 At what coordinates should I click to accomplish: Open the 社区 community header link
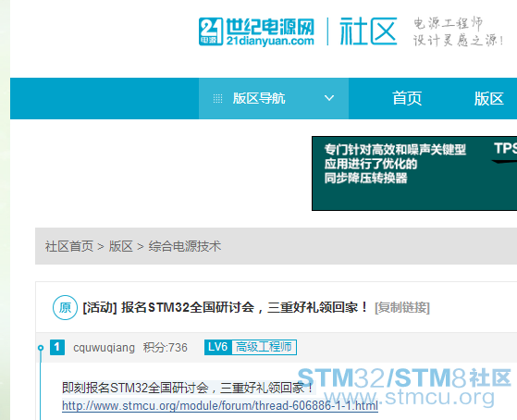click(x=368, y=31)
